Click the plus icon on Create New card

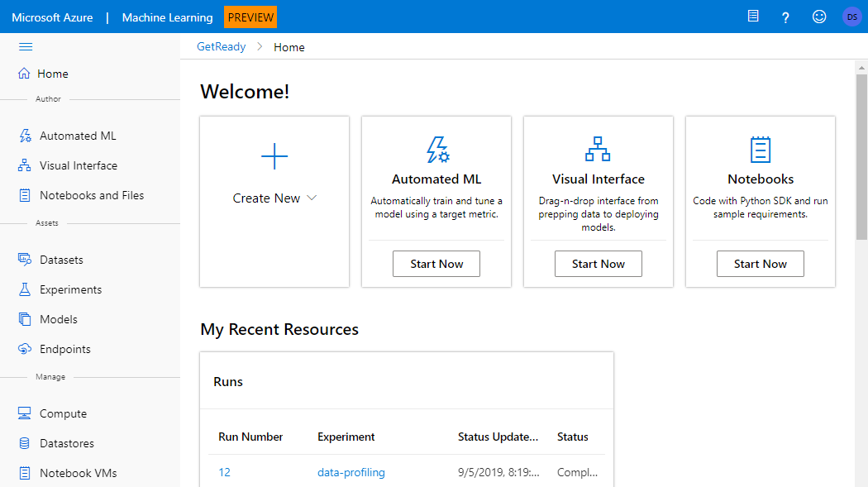[x=274, y=156]
